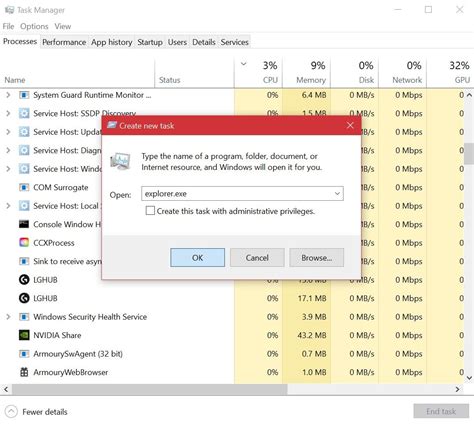
Task: Collapse view with Fewer details arrow
Action: (11, 412)
